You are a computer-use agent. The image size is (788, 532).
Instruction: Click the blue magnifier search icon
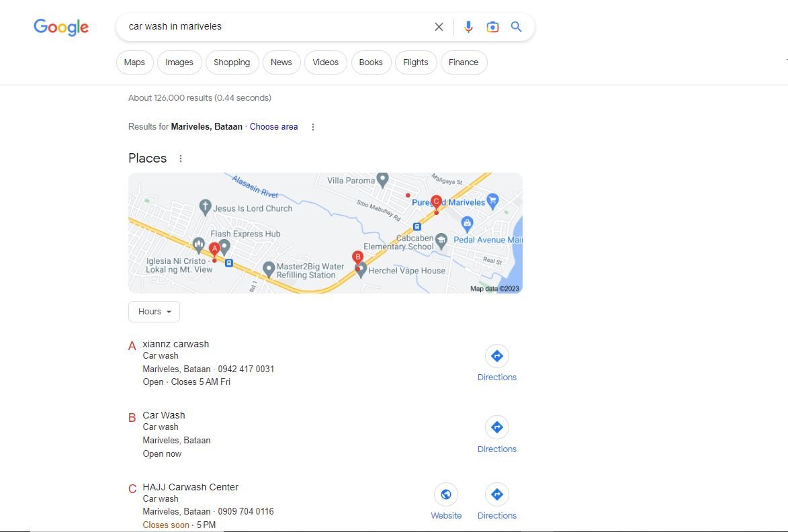pos(516,27)
